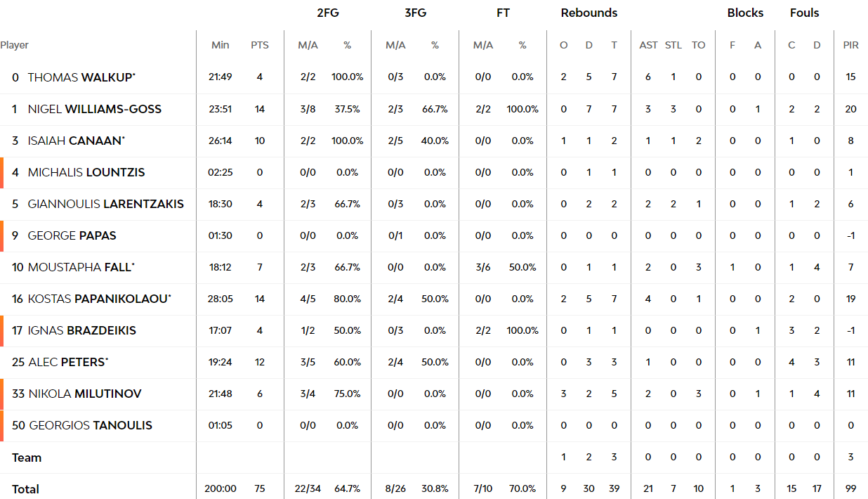Select Kostas Papanikolaou's name
This screenshot has height=499, width=868.
click(100, 299)
